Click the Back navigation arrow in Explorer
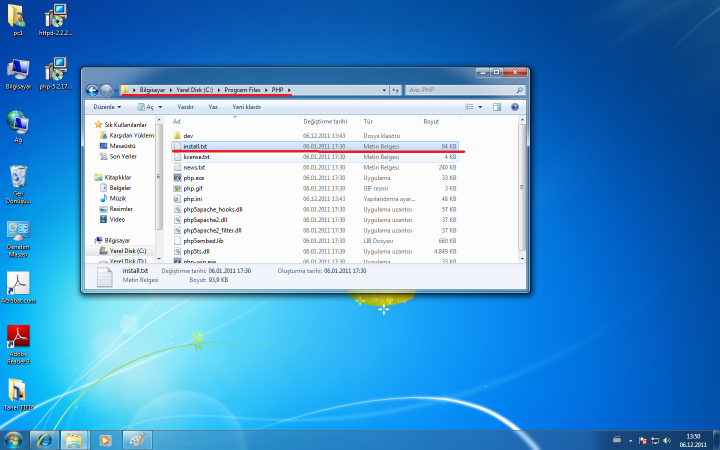 (x=93, y=90)
